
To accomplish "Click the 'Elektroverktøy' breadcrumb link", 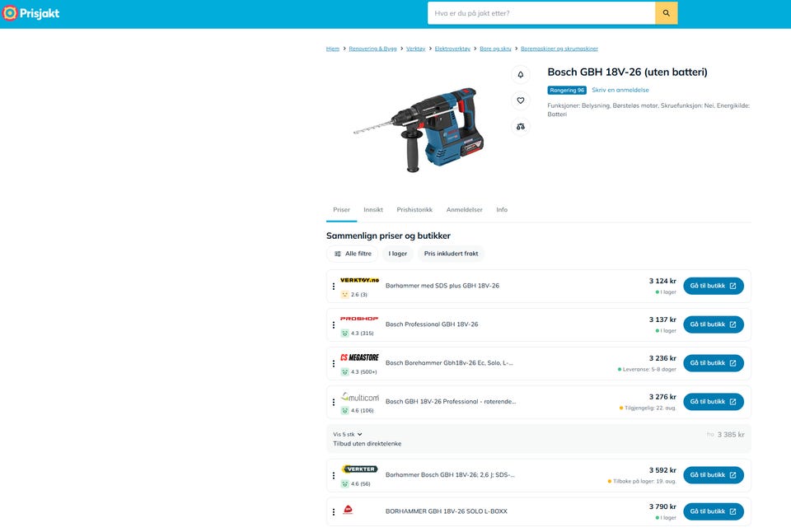I will point(452,49).
